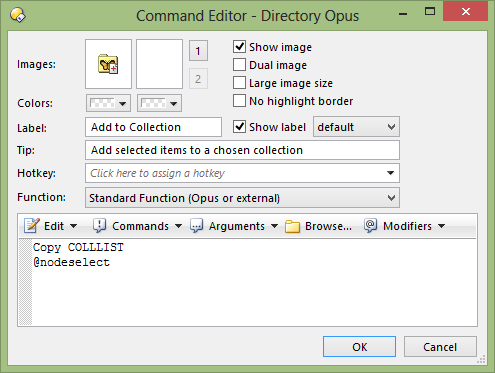Viewport: 495px width, 373px height.
Task: Click the Edit pencil icon in toolbar
Action: 32,226
